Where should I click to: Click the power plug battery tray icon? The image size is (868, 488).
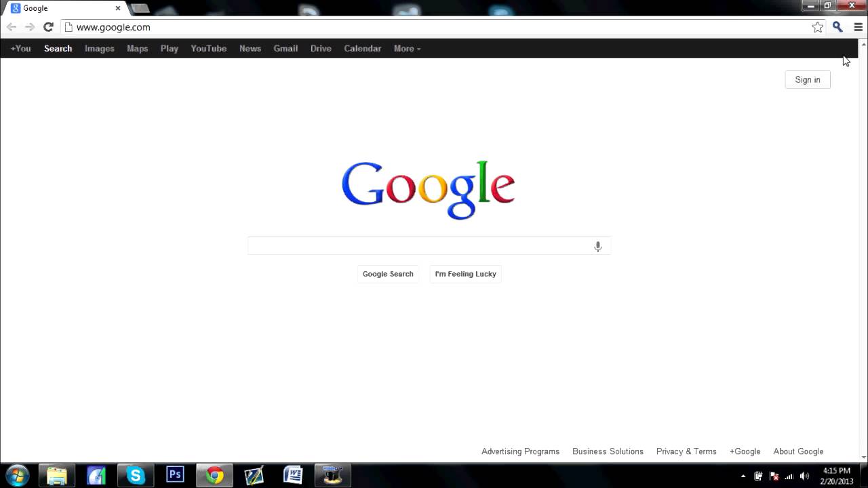pos(758,476)
